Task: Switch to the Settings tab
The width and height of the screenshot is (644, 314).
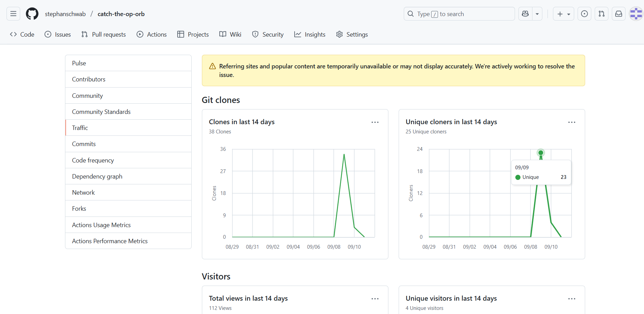Action: (x=352, y=35)
